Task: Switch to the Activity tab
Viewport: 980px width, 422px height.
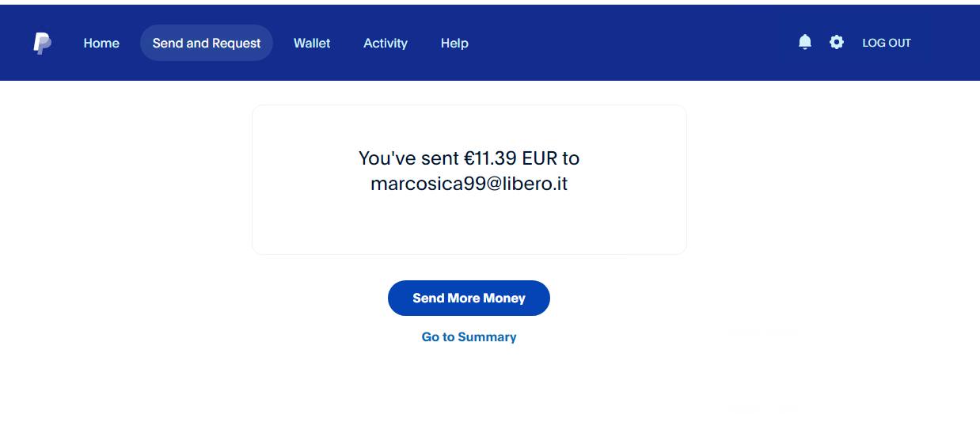Action: pos(386,44)
